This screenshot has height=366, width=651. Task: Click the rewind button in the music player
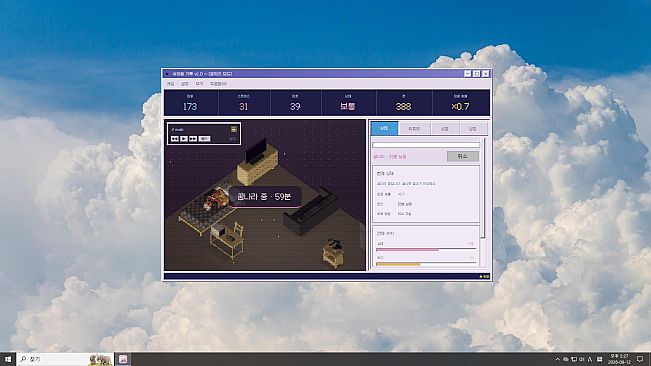tap(175, 139)
